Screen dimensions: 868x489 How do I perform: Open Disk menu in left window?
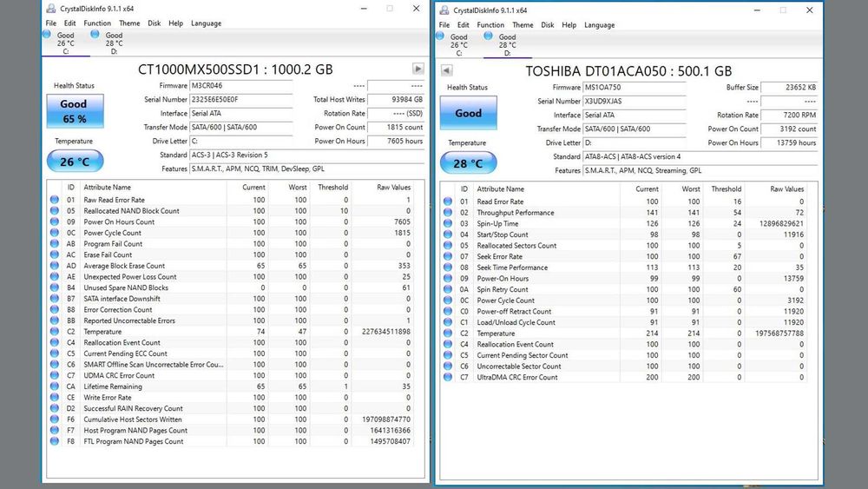tap(155, 23)
